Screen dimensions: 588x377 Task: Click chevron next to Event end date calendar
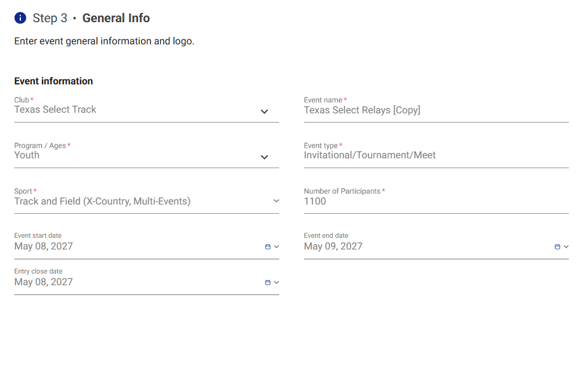point(566,246)
